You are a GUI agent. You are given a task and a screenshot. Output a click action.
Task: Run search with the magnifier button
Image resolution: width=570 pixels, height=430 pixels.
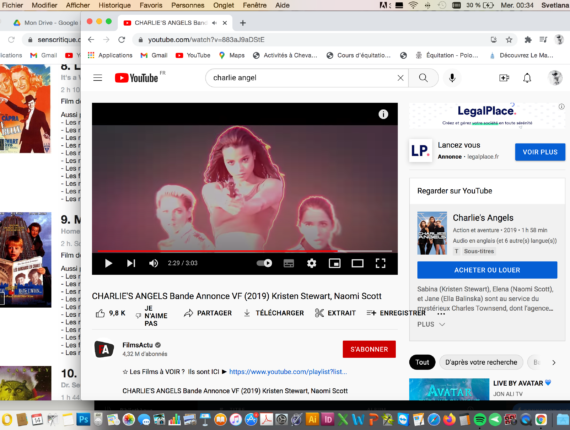pyautogui.click(x=423, y=78)
